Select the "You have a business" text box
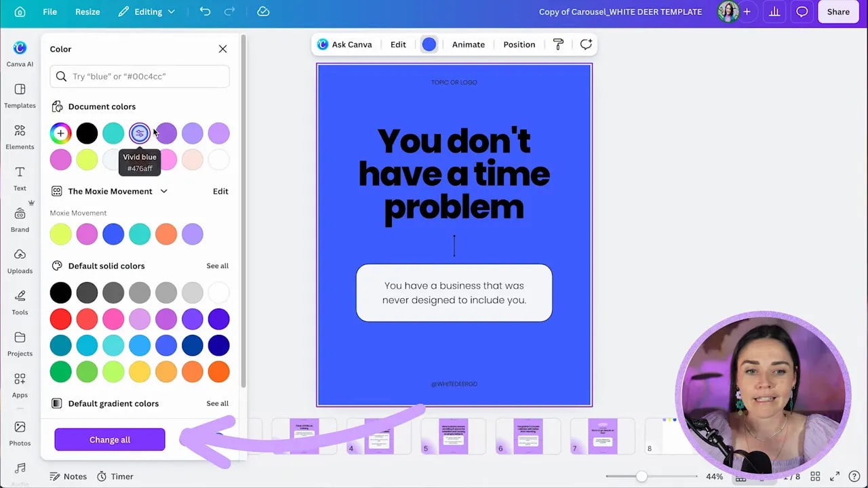Viewport: 868px width, 488px height. (454, 293)
